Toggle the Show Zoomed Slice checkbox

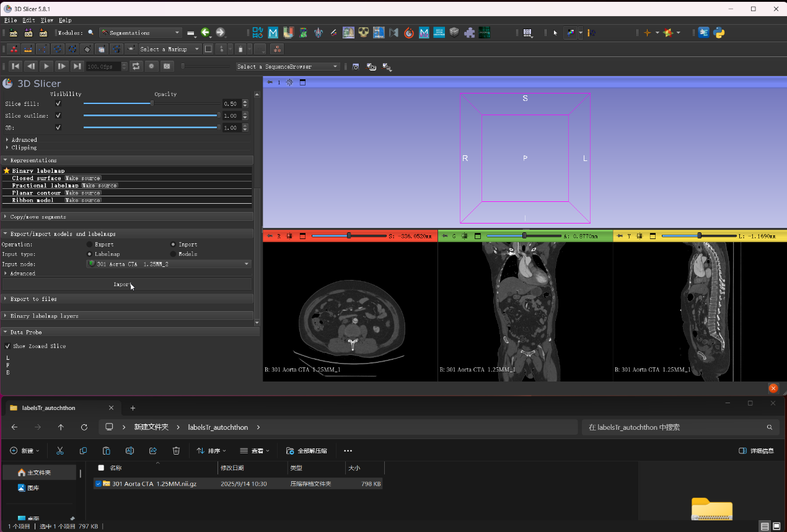(7, 346)
